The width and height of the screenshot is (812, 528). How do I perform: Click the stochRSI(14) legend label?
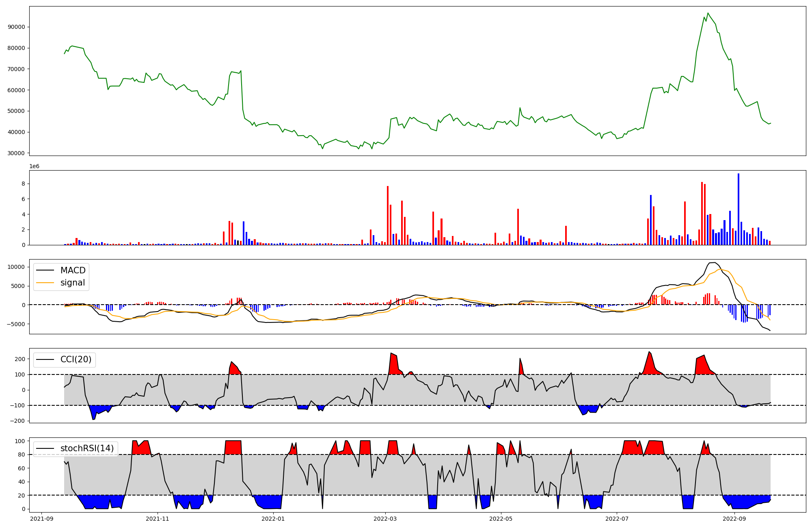(87, 448)
